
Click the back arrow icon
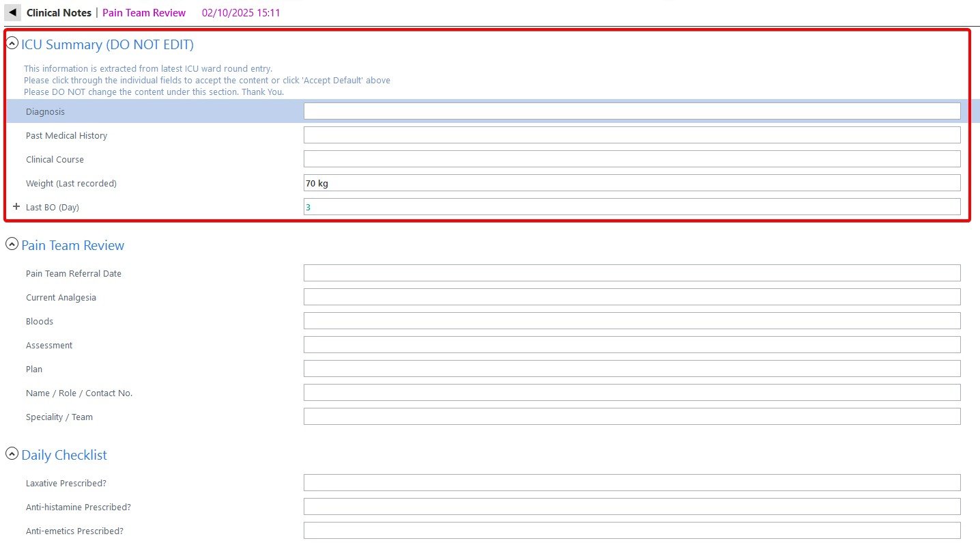pyautogui.click(x=12, y=12)
